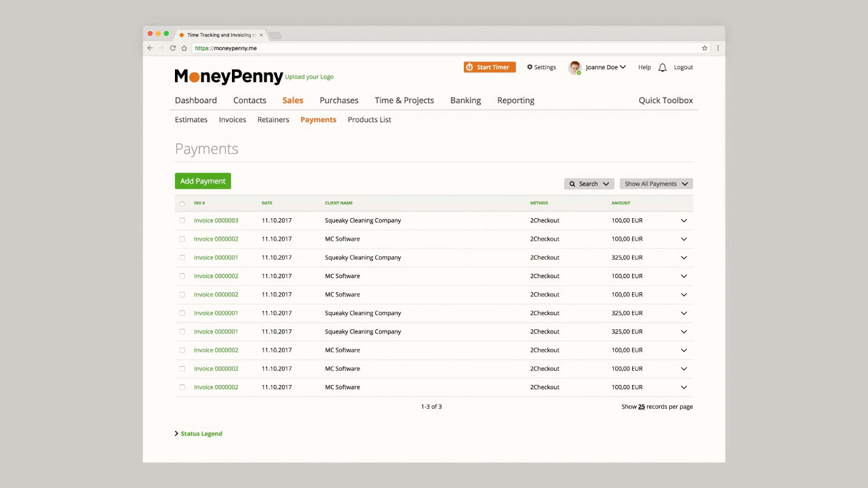Click Squeaky Cleaning Company in Invoice 0000003 row
This screenshot has width=868, height=488.
pos(363,220)
